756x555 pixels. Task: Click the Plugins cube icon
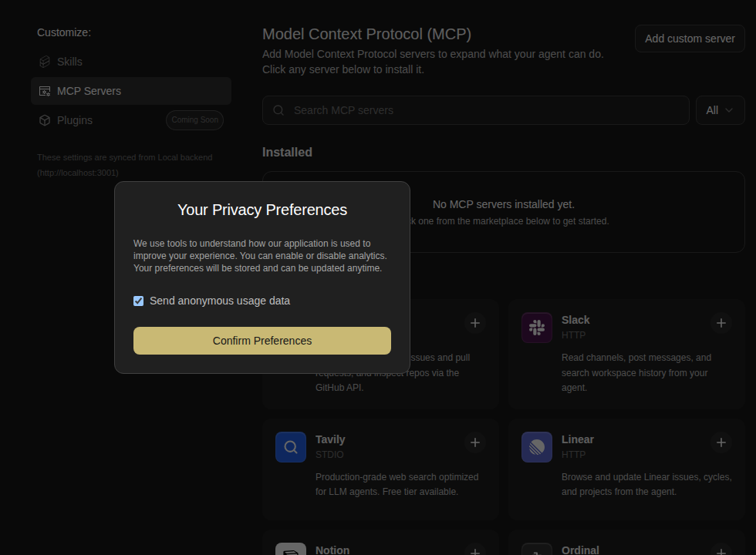[45, 120]
